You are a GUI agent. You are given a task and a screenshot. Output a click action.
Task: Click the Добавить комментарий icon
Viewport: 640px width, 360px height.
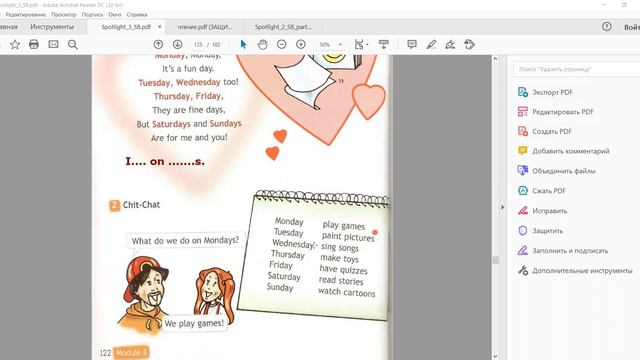(523, 151)
